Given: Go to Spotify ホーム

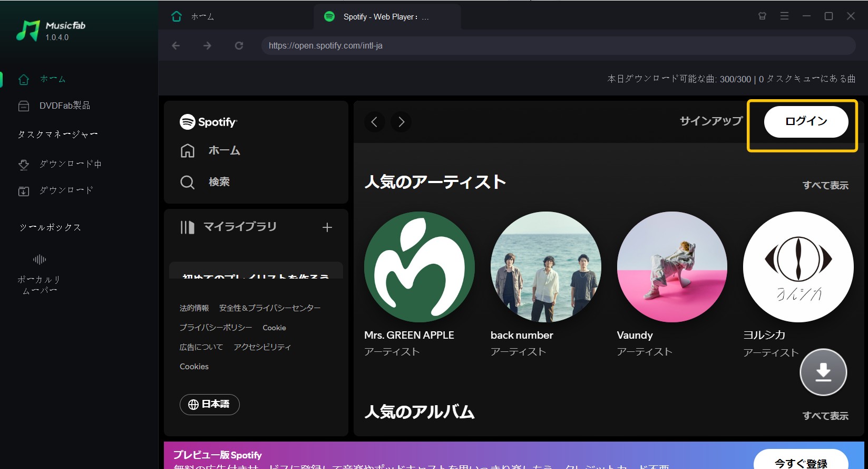Looking at the screenshot, I should click(210, 150).
